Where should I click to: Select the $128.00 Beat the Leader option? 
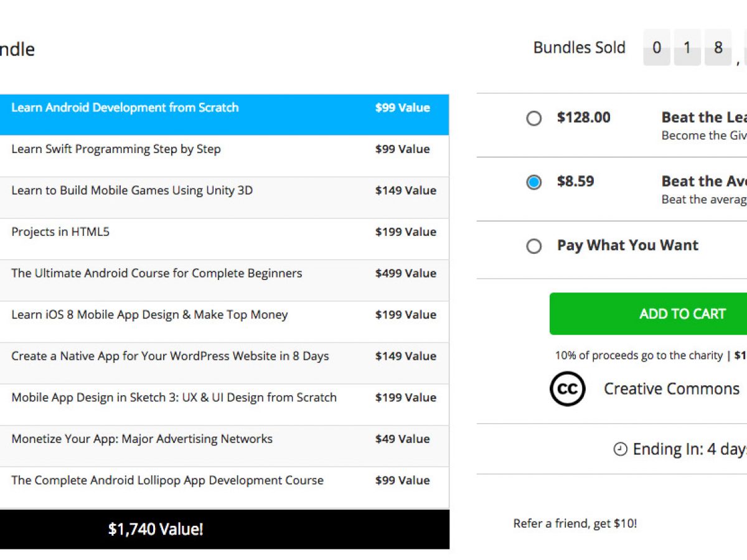(x=534, y=118)
